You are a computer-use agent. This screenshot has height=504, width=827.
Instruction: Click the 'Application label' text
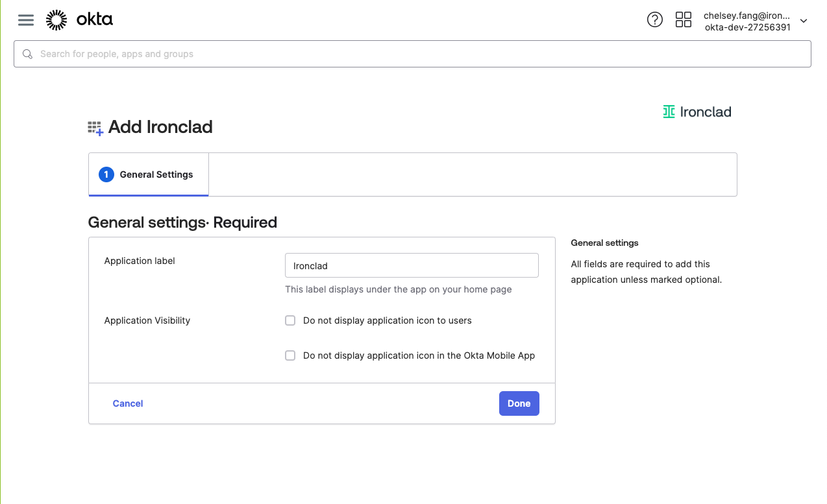[x=140, y=261]
